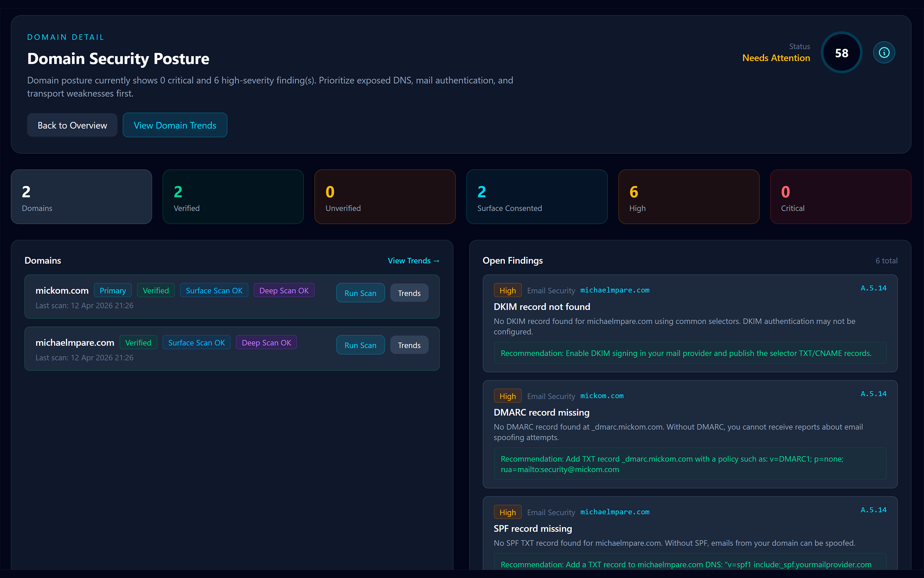Click mickom.com link in DMARC finding
This screenshot has height=578, width=924.
pyautogui.click(x=602, y=396)
